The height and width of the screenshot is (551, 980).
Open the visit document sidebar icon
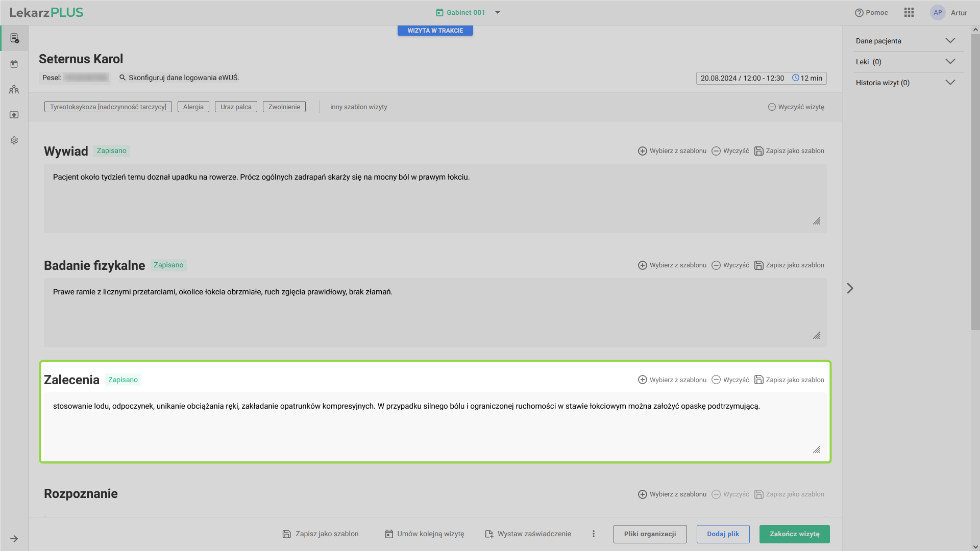pyautogui.click(x=14, y=39)
